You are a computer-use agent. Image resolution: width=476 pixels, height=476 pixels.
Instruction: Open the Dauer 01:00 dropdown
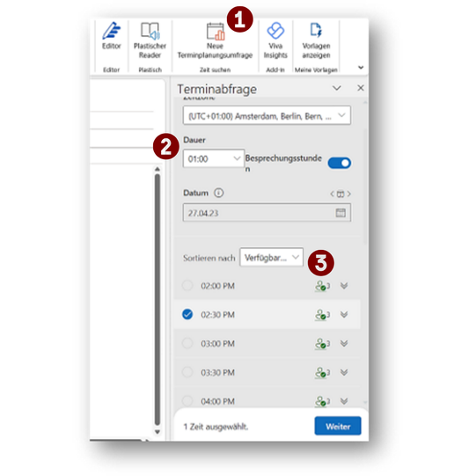point(214,158)
